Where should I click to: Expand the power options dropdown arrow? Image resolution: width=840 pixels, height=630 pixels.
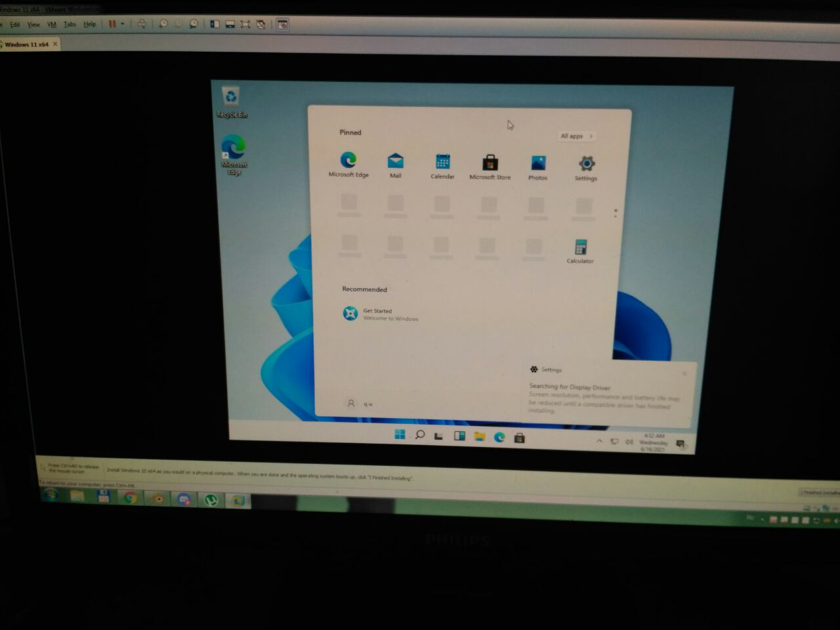[122, 24]
